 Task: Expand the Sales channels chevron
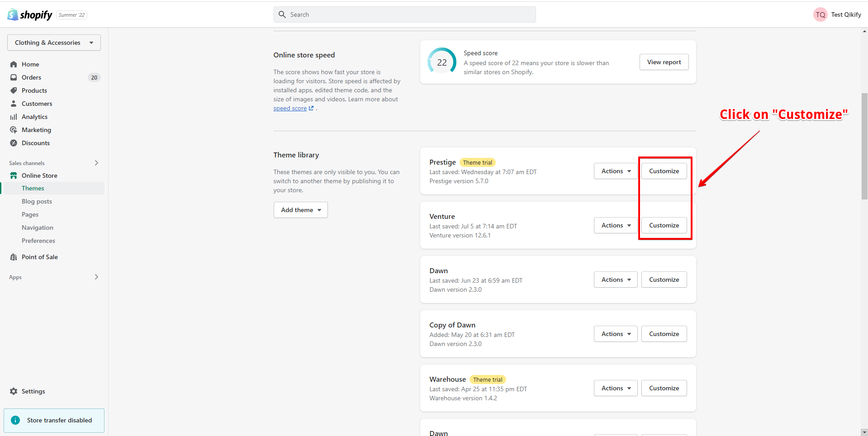[96, 163]
